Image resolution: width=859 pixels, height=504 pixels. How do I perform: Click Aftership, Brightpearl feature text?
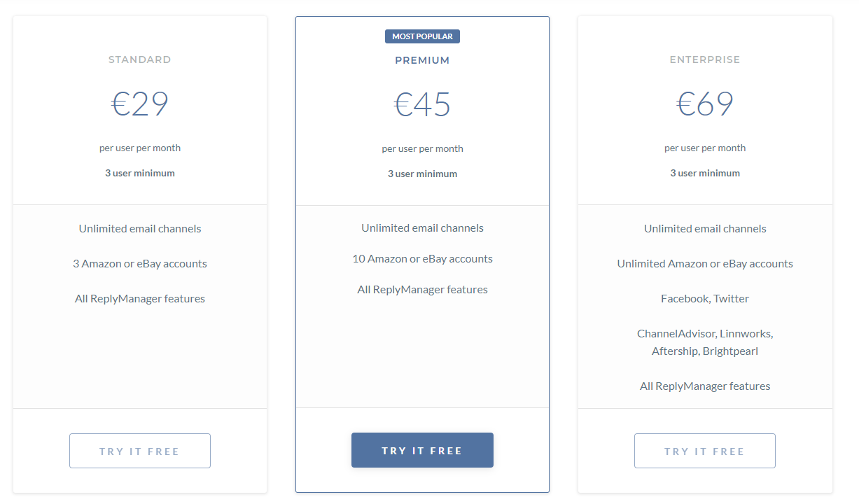coord(705,351)
